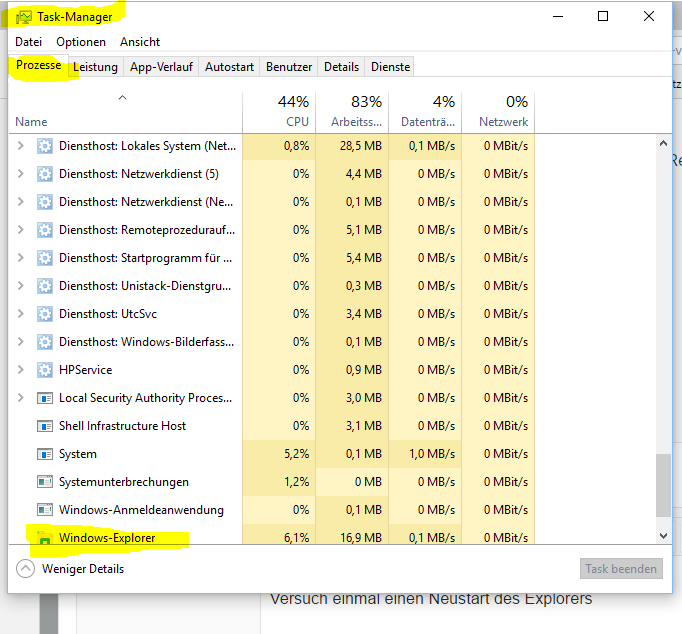The height and width of the screenshot is (634, 682).
Task: Select the Shell Infrastructure Host row name
Action: tap(122, 426)
